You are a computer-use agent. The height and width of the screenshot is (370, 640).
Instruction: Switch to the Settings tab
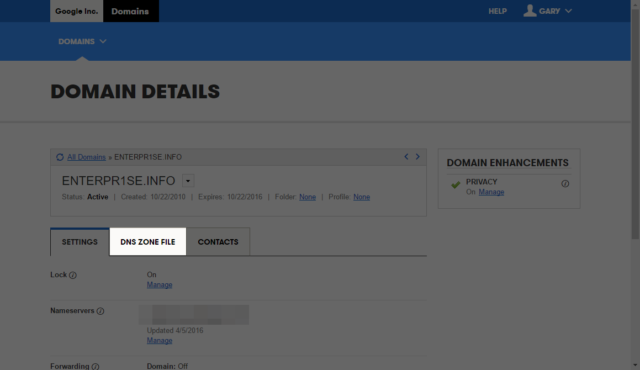click(x=80, y=242)
